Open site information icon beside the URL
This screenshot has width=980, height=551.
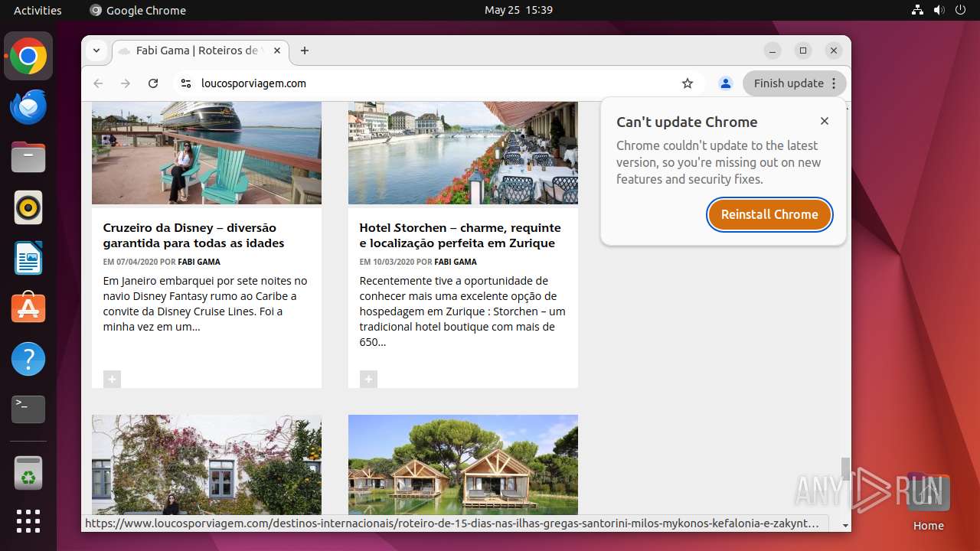tap(185, 83)
